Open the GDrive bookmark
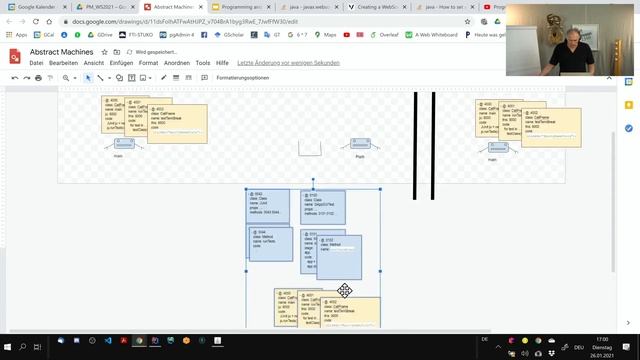 pos(100,35)
